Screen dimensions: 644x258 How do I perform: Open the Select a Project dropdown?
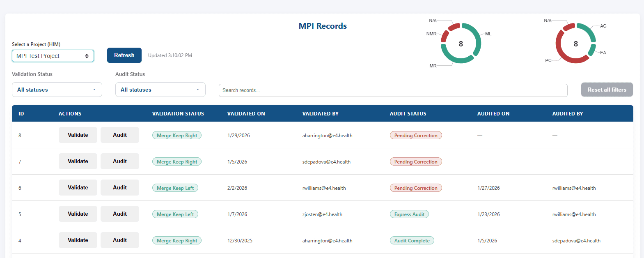click(53, 56)
